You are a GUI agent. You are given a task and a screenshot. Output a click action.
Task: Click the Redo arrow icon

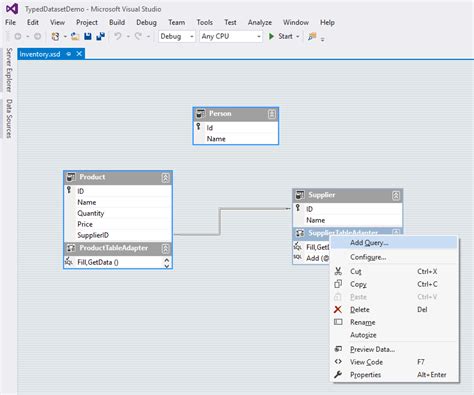[138, 36]
